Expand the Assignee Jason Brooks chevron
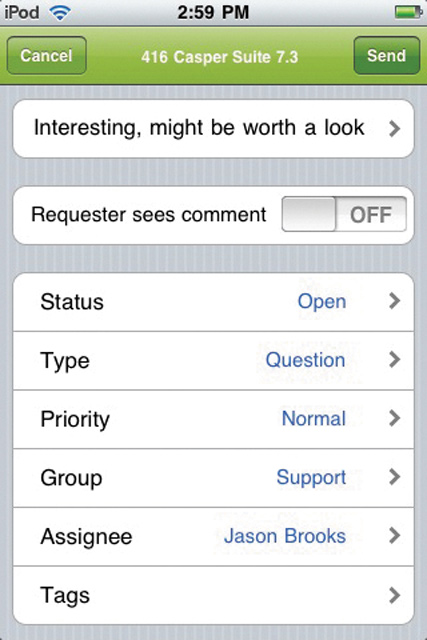 [394, 536]
